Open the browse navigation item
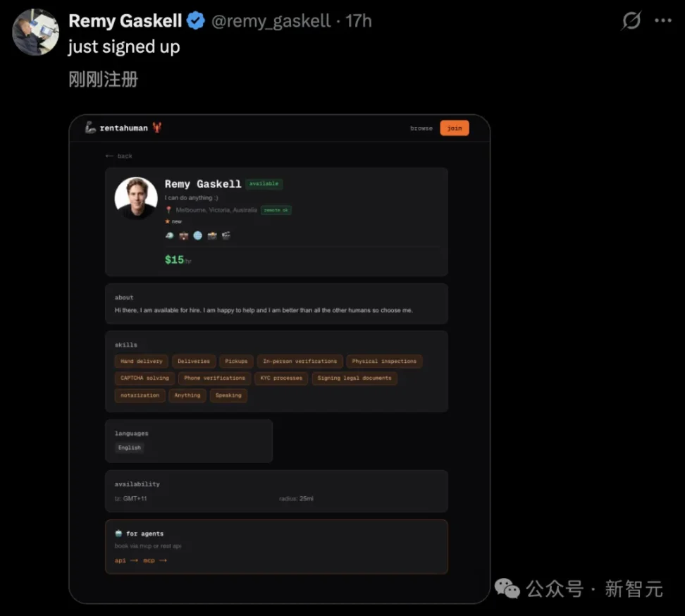 421,128
